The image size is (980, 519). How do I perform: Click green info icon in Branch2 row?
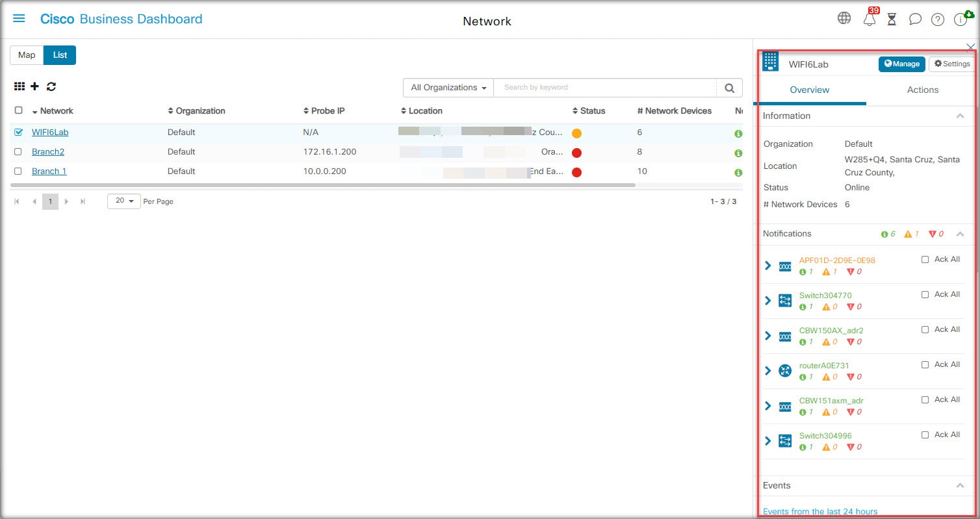point(738,153)
